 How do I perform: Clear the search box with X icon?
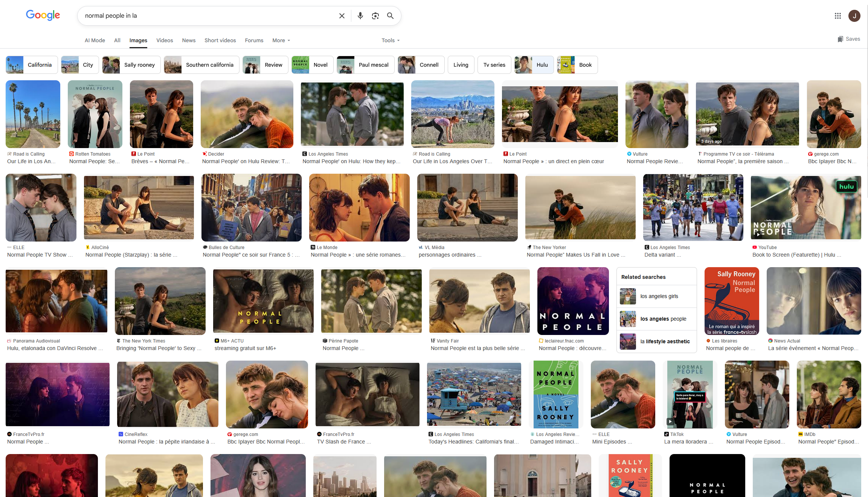coord(342,16)
